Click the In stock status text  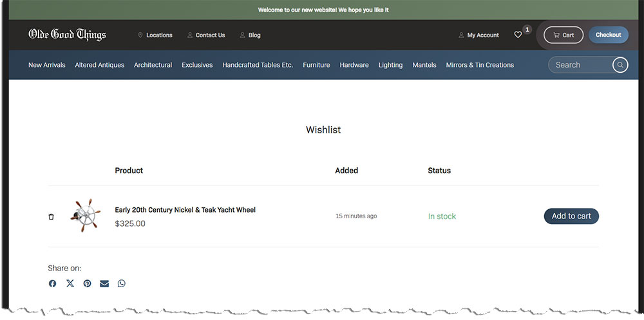click(442, 216)
